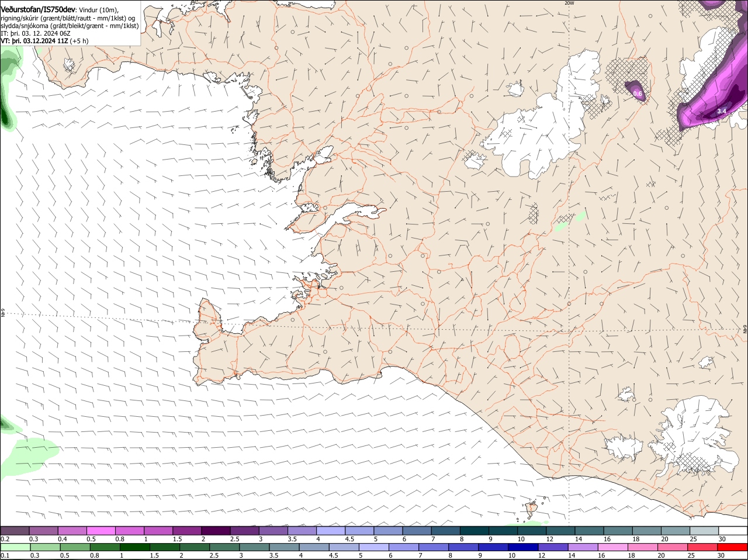Viewport: 748px width, 560px height.
Task: Click the upper legend swatch labeled 2.5
Action: (244, 531)
